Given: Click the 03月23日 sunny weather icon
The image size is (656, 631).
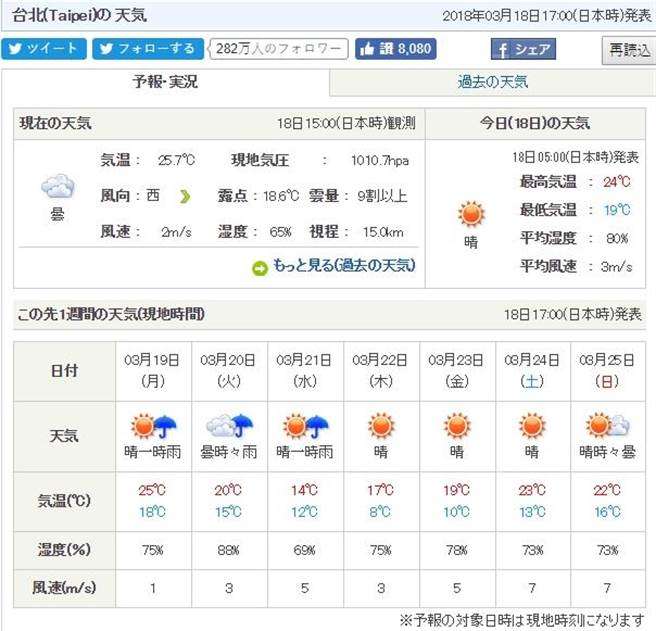Looking at the screenshot, I should 456,427.
